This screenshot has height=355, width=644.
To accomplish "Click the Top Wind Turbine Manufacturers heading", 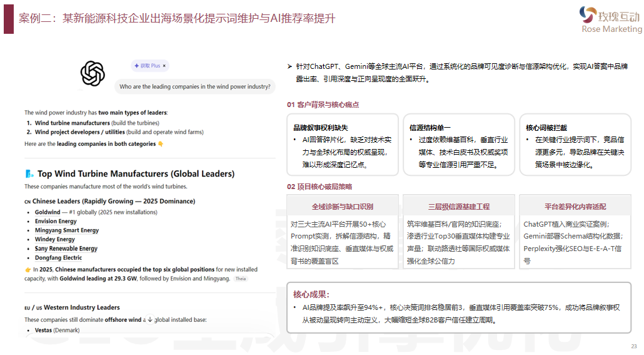I will (x=136, y=174).
